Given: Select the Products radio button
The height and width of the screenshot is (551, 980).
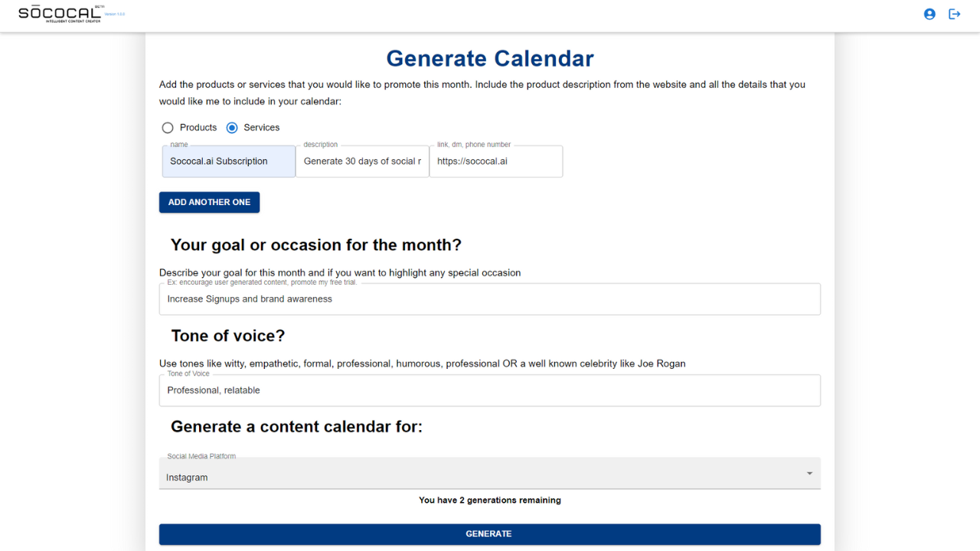Looking at the screenshot, I should click(168, 128).
